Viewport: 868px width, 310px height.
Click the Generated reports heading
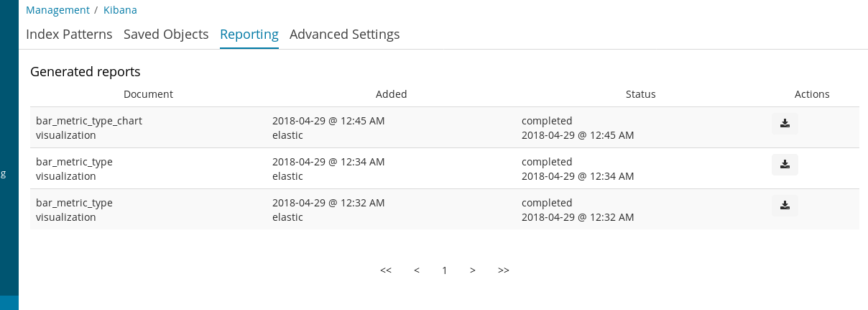coord(86,72)
